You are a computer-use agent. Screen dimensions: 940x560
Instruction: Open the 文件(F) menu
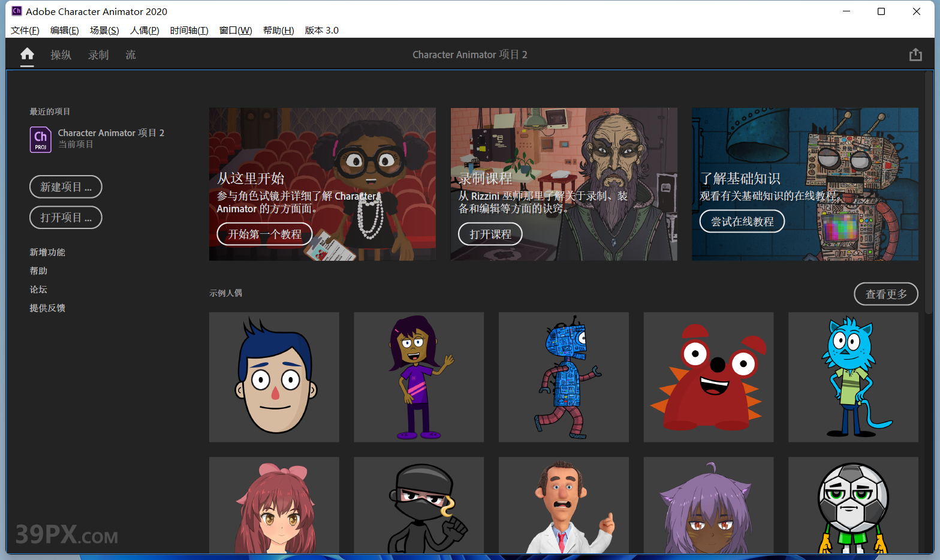tap(25, 30)
